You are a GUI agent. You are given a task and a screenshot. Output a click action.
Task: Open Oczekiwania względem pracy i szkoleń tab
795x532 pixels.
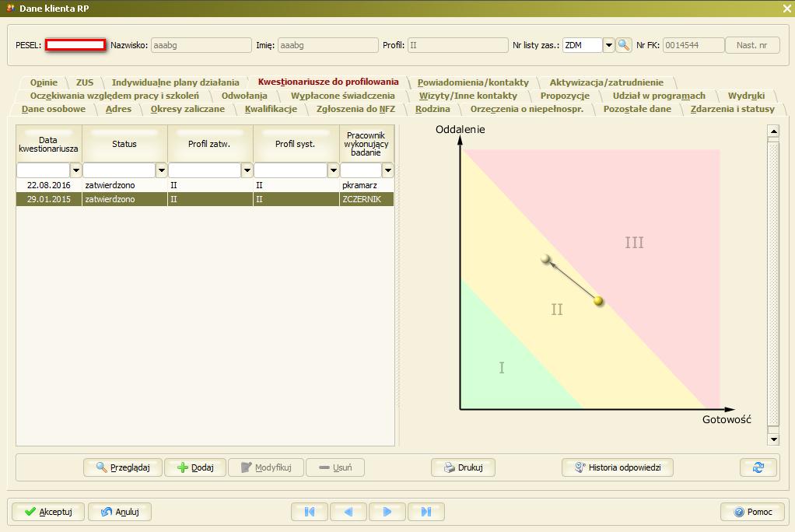point(114,96)
